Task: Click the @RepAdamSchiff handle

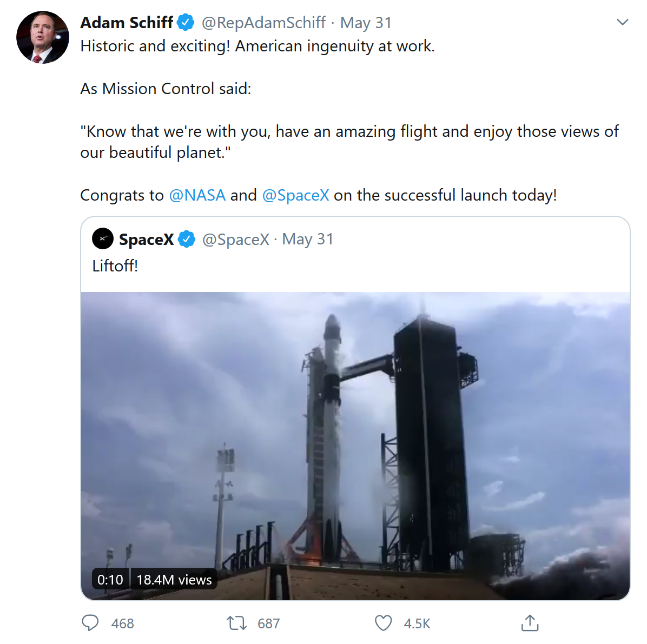Action: click(x=263, y=23)
